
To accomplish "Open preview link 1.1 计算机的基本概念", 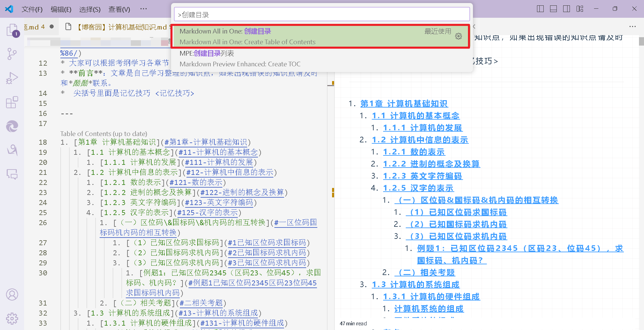I will [x=416, y=116].
